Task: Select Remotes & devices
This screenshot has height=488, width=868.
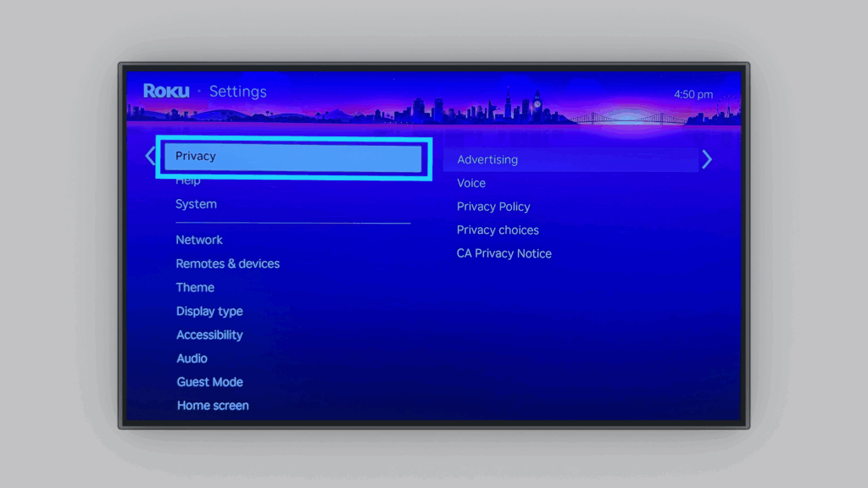Action: point(227,263)
